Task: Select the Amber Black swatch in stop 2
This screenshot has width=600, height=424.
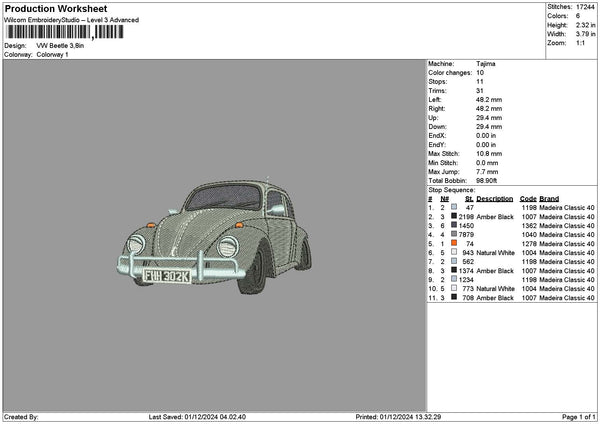Action: (x=454, y=216)
